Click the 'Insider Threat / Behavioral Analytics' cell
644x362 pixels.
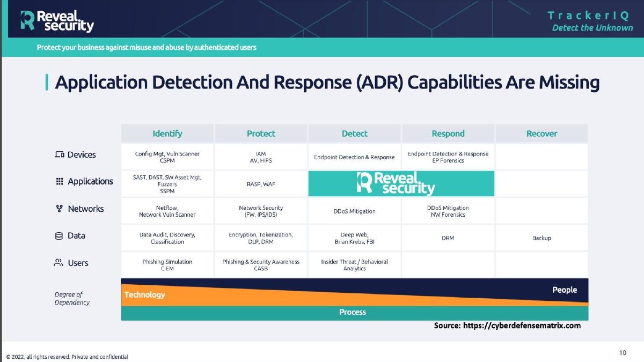pos(355,265)
